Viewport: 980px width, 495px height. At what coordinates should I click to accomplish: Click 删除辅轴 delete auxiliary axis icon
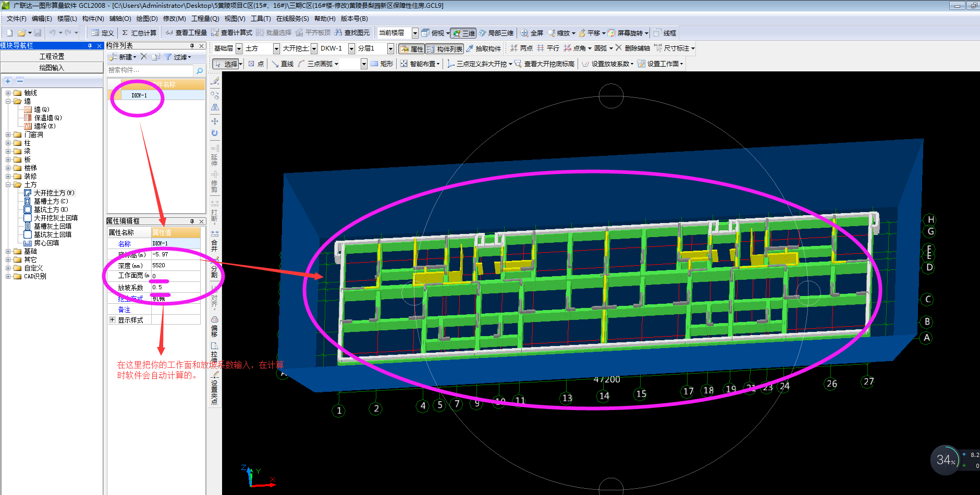pyautogui.click(x=619, y=48)
